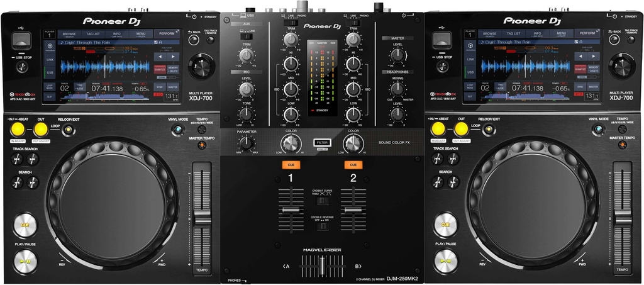The width and height of the screenshot is (644, 285).
Task: Open the MENU tab on the right deck screen
Action: click(562, 34)
